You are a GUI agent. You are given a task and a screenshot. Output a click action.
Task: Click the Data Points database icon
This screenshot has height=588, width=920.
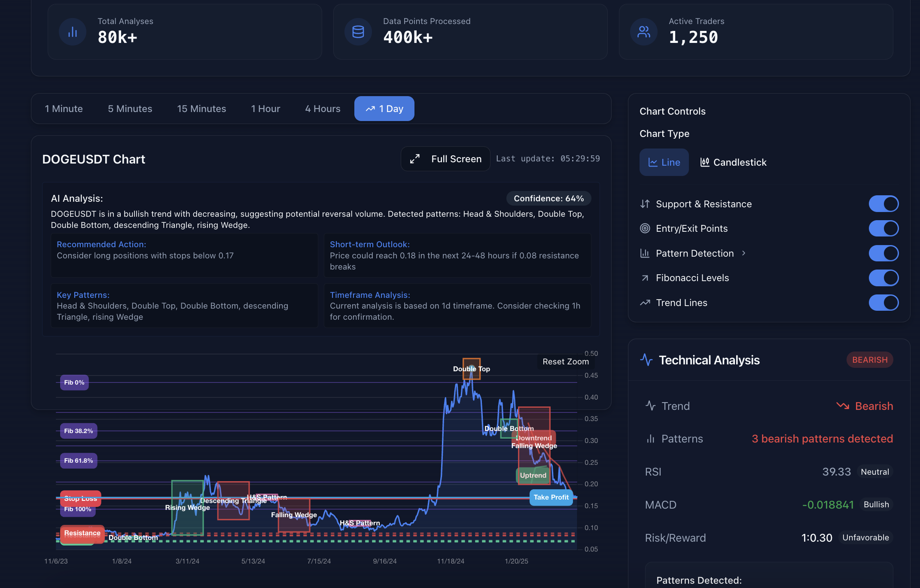coord(358,32)
